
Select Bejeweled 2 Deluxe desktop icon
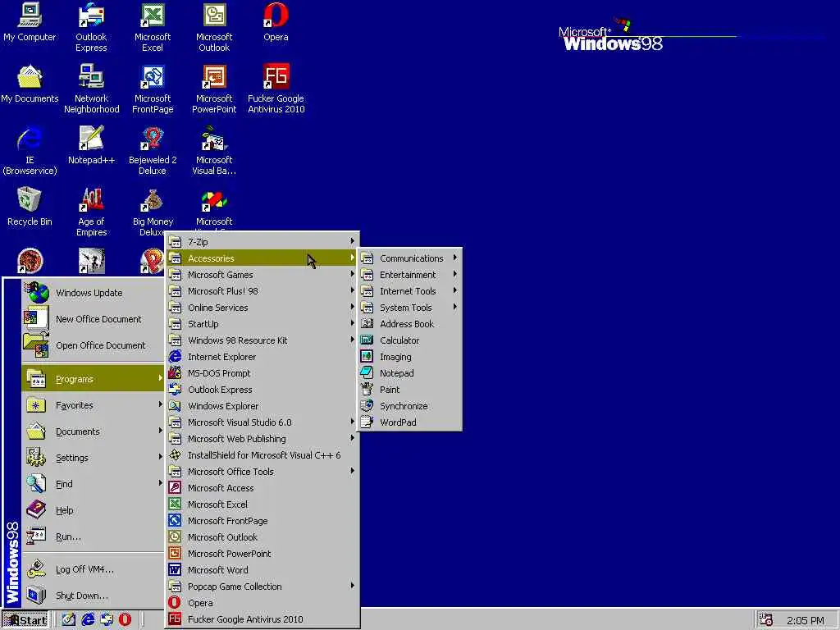(x=152, y=150)
